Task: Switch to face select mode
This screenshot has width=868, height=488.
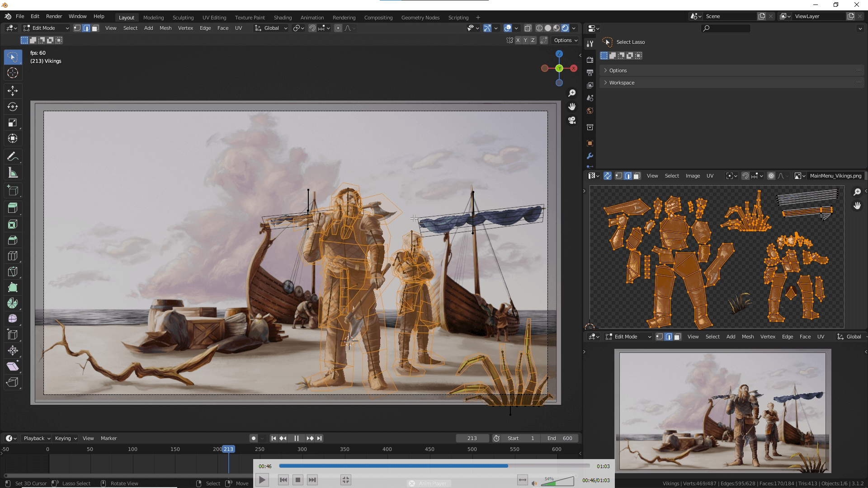Action: (95, 28)
